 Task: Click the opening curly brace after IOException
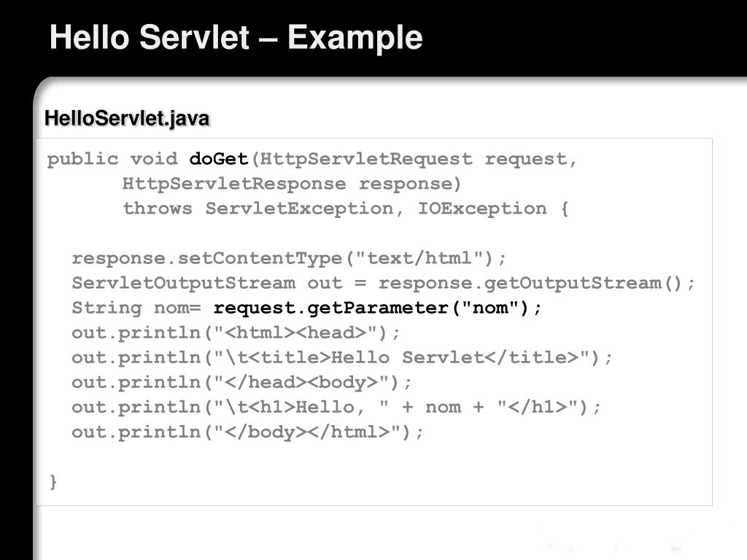[x=564, y=209]
